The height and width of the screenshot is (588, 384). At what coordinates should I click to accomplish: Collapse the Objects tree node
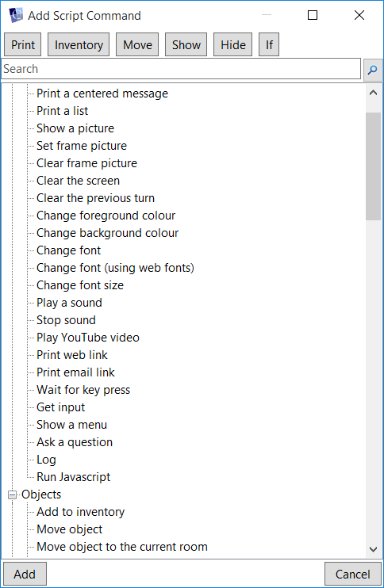pos(12,495)
